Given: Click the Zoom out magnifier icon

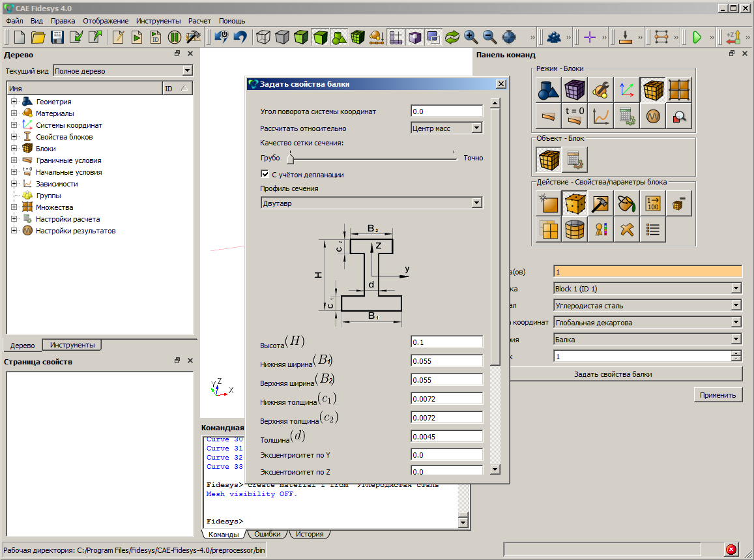Looking at the screenshot, I should coord(489,37).
